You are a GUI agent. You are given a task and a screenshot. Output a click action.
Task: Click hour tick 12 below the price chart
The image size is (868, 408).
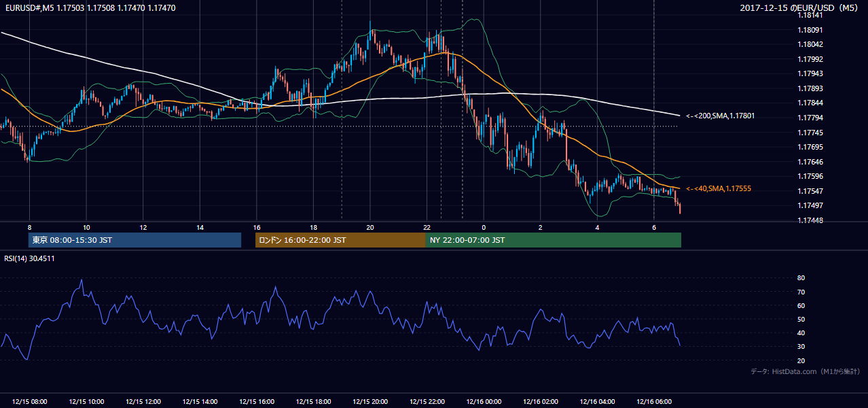pos(143,227)
